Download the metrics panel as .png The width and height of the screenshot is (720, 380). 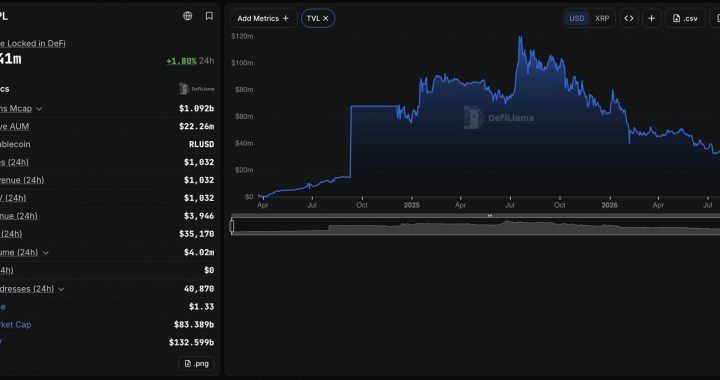coord(196,363)
